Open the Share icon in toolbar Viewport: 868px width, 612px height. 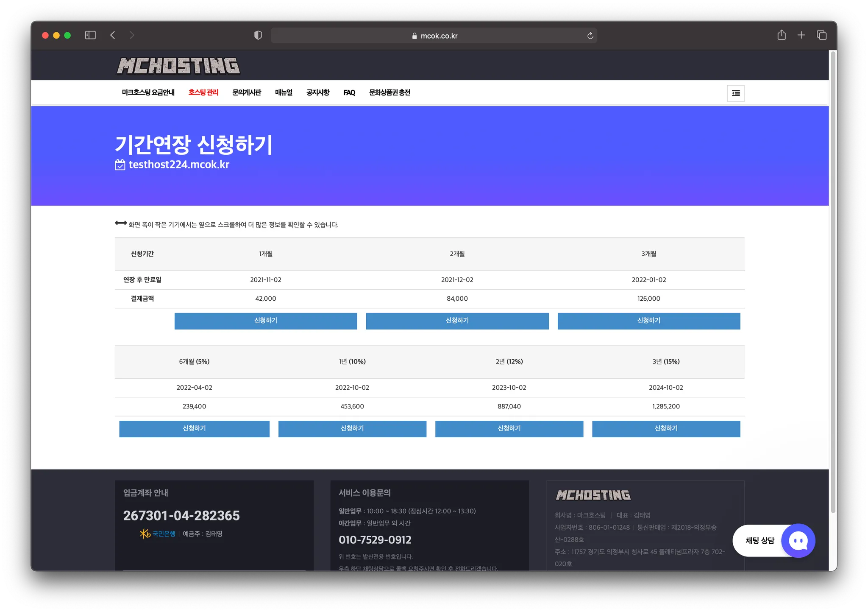(782, 35)
